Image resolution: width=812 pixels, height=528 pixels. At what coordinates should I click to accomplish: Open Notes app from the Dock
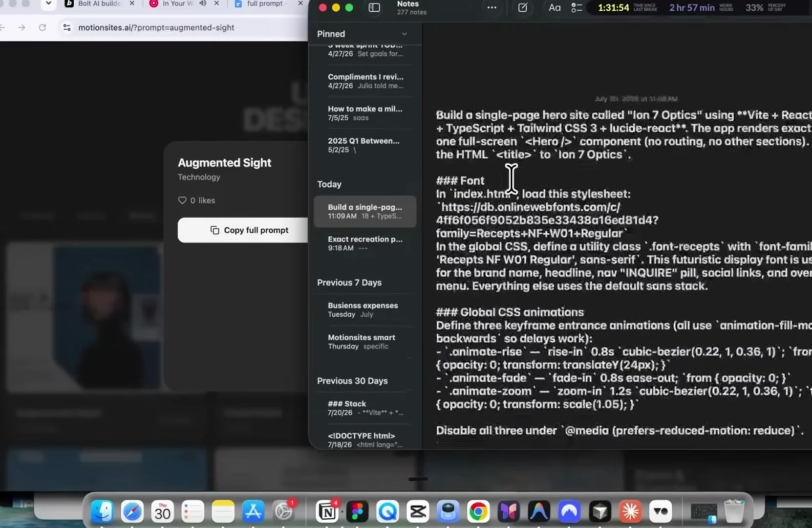[223, 511]
